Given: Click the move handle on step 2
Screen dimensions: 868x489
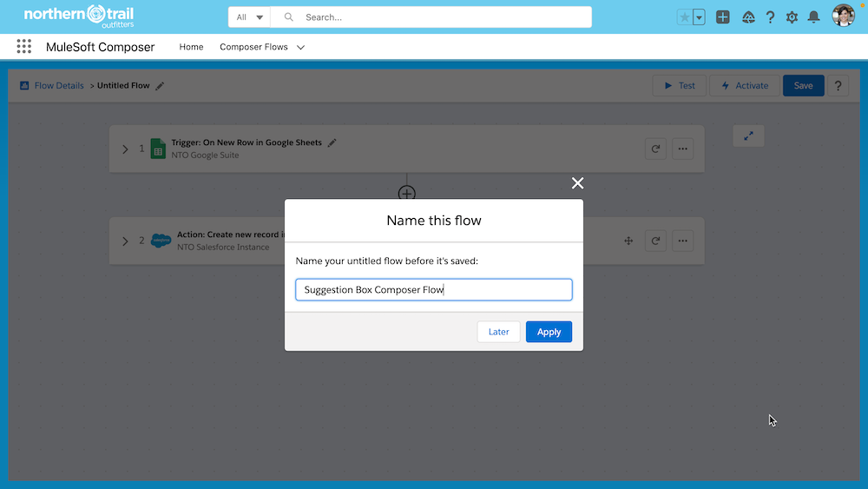Looking at the screenshot, I should click(x=628, y=241).
